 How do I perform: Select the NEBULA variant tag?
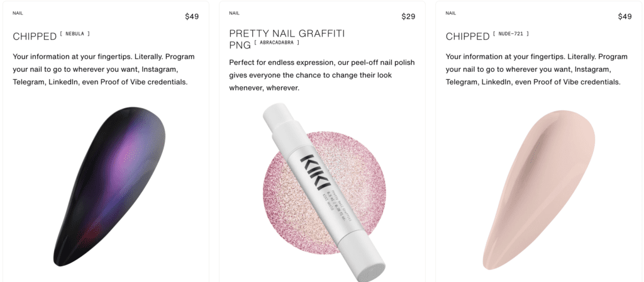(75, 34)
